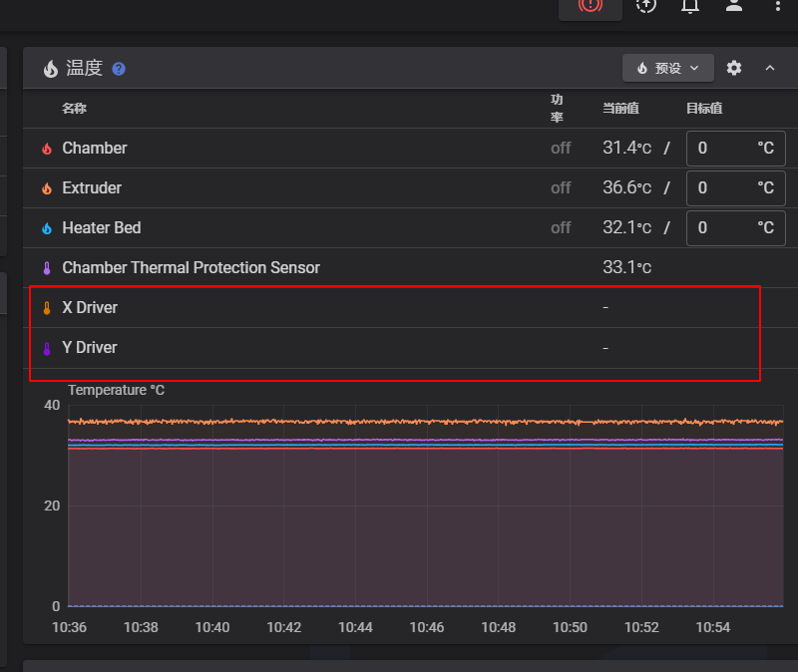Click the help icon beside 温度
Viewport: 798px width, 672px height.
pos(119,69)
